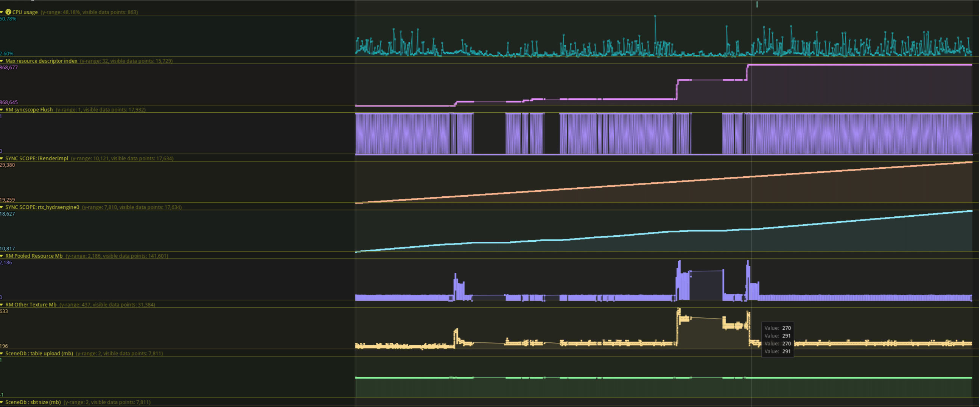Collapse the RM syncscope Flush plot
This screenshot has width=980, height=407.
coord(2,110)
